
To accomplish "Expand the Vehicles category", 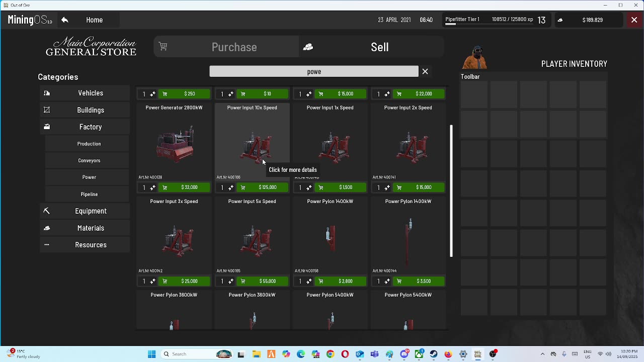I will pyautogui.click(x=85, y=93).
